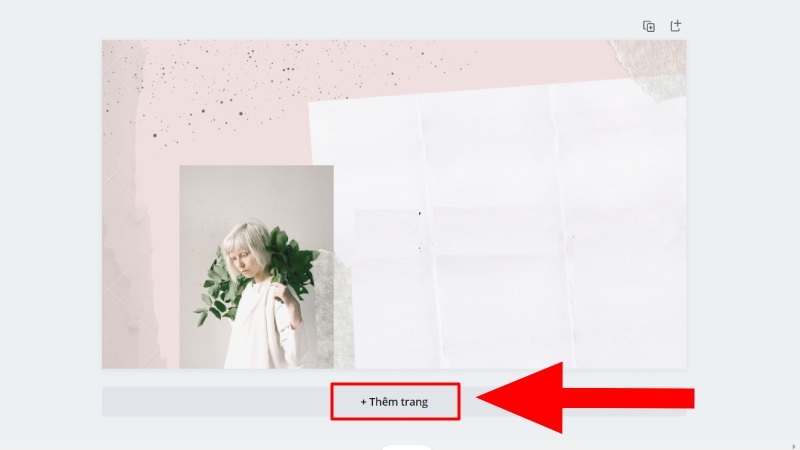The height and width of the screenshot is (450, 800).
Task: Click the vertical fold line on white paper
Action: 429,230
